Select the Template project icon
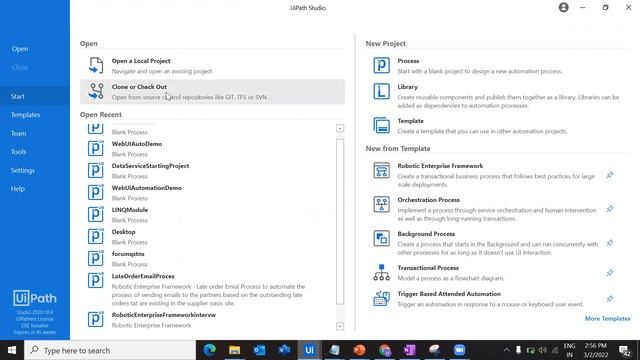Screen dimensions: 640x360 coord(381,125)
